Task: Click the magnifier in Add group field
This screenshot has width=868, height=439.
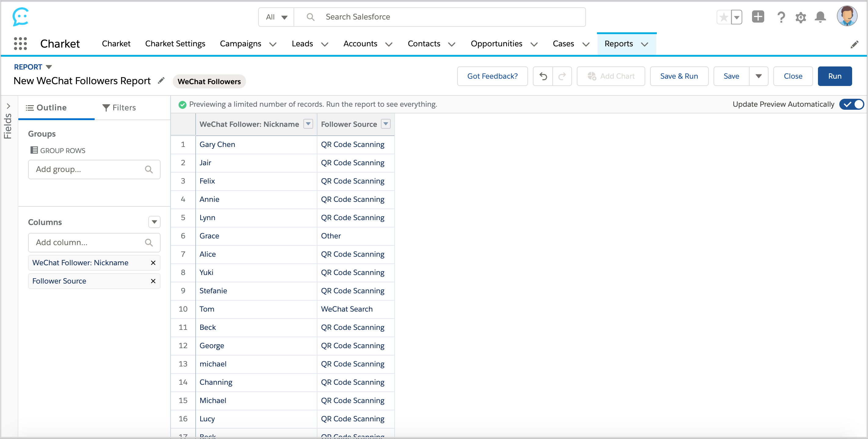Action: (149, 169)
